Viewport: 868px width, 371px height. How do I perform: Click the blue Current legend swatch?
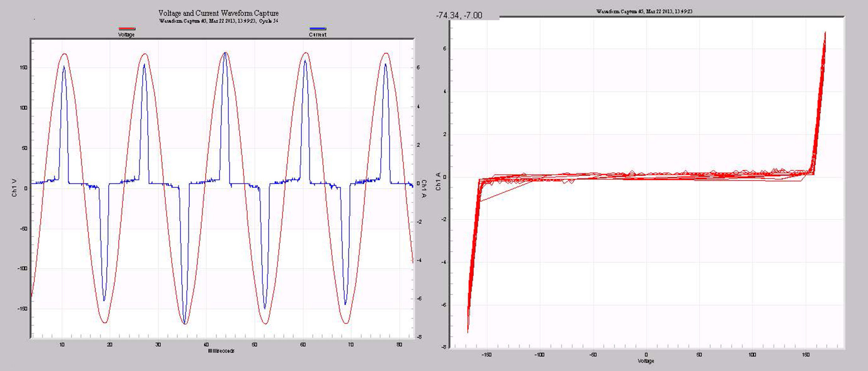318,28
